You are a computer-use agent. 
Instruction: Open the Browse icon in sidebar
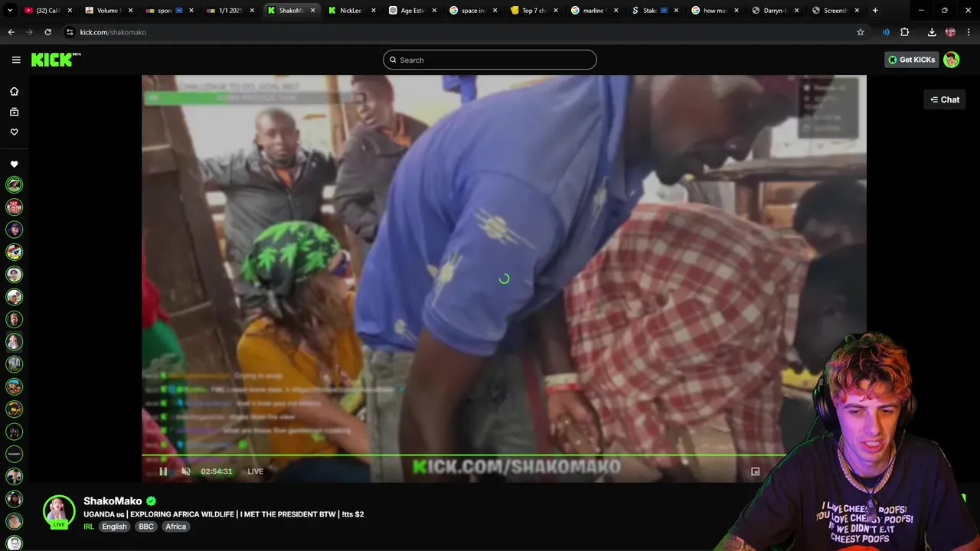point(14,112)
